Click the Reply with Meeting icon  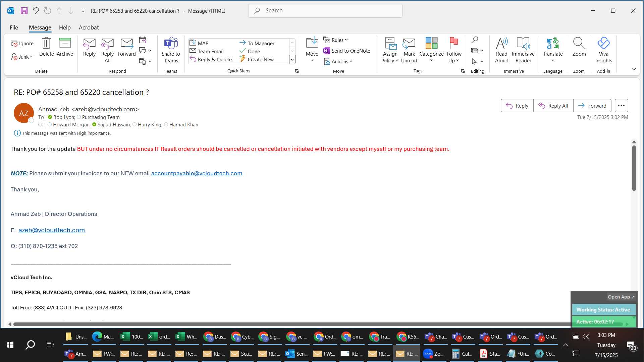click(x=143, y=40)
